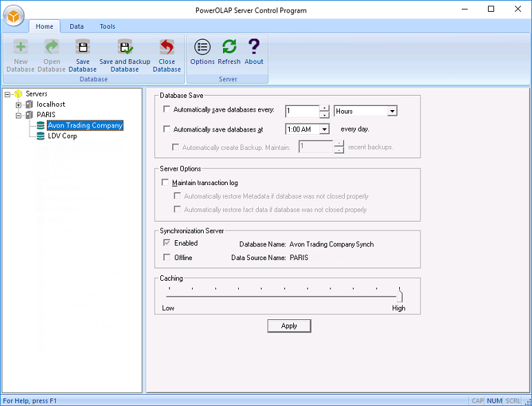Click the New Database icon

tap(21, 47)
